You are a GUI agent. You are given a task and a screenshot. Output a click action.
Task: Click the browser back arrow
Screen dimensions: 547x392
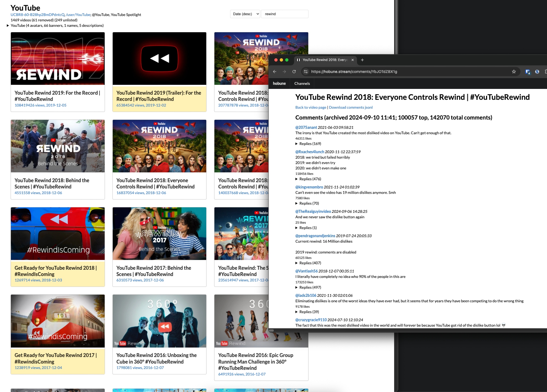click(275, 72)
